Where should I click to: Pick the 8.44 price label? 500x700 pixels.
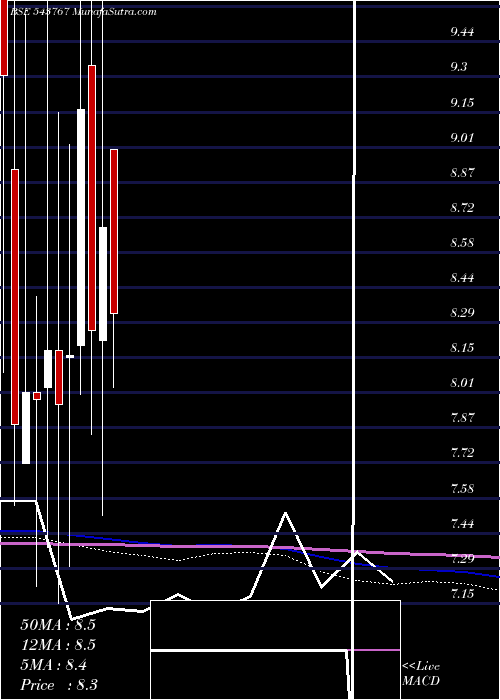[x=462, y=278]
